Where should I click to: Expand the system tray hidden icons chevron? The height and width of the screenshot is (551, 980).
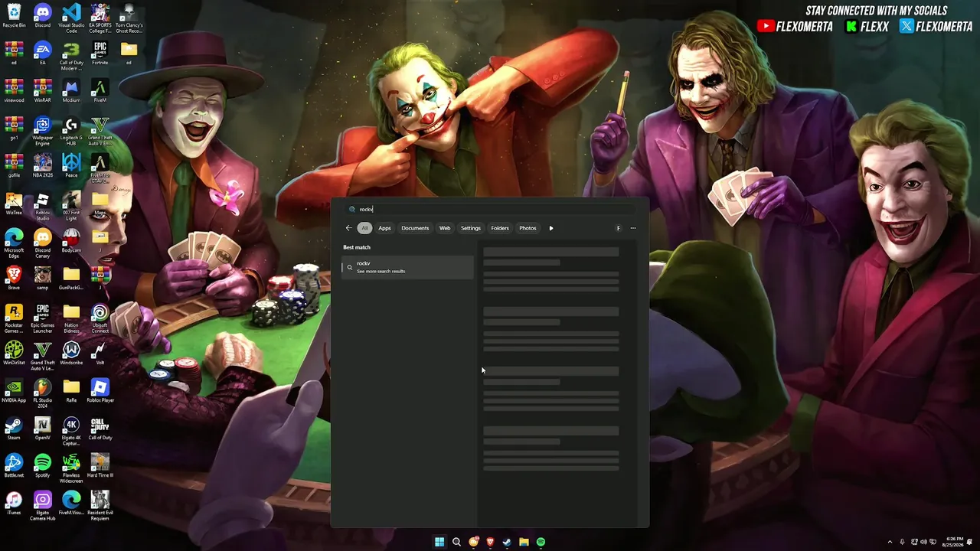[x=890, y=542]
